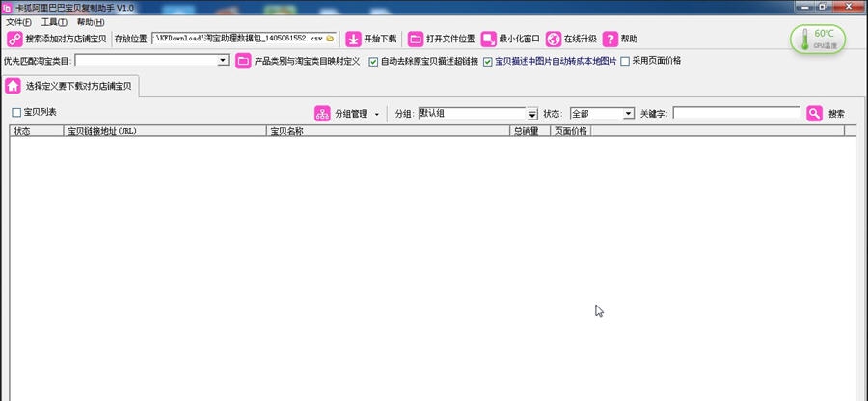Click the 最小化窗口 button text
The height and width of the screenshot is (401, 868).
click(x=519, y=39)
